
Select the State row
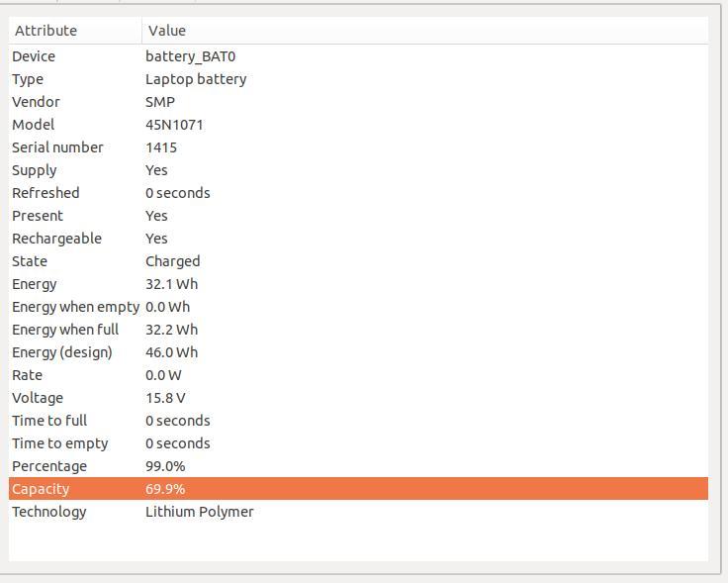[358, 261]
